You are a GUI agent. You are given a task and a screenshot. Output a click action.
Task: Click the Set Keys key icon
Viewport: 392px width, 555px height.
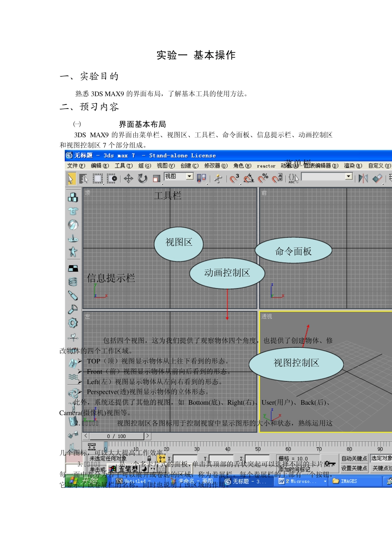(330, 464)
